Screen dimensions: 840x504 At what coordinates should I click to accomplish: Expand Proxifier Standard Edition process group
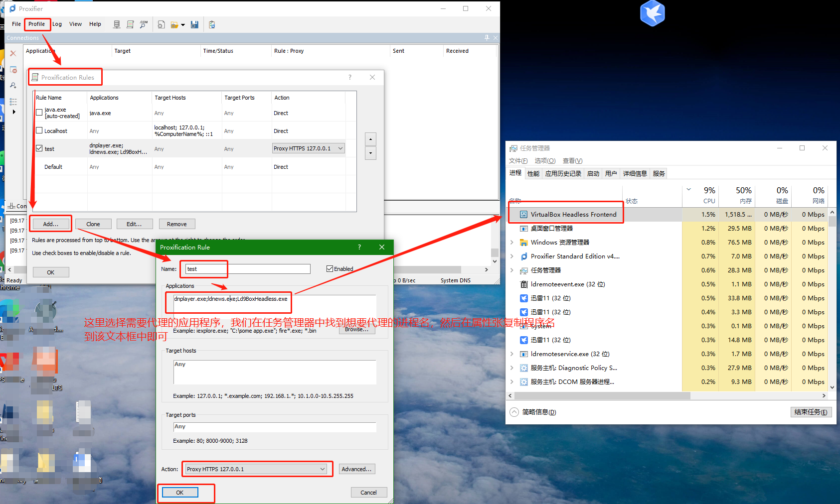click(x=512, y=256)
